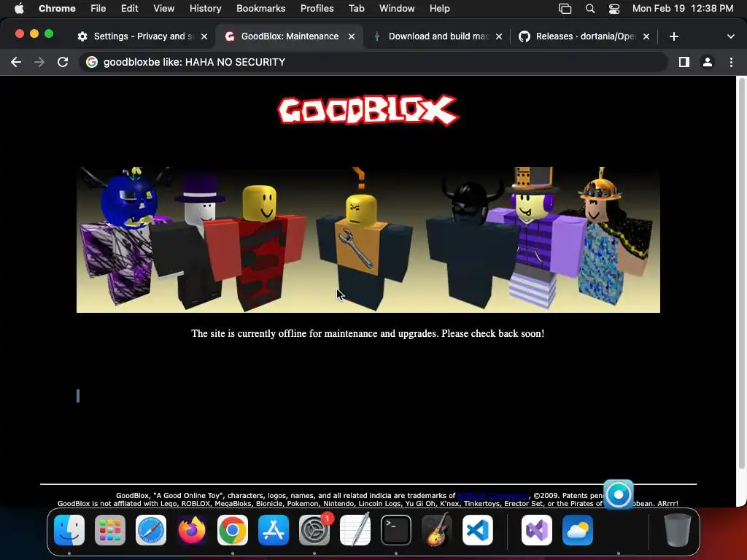Close the Releases dortania tab
The height and width of the screenshot is (560, 747).
pos(646,36)
